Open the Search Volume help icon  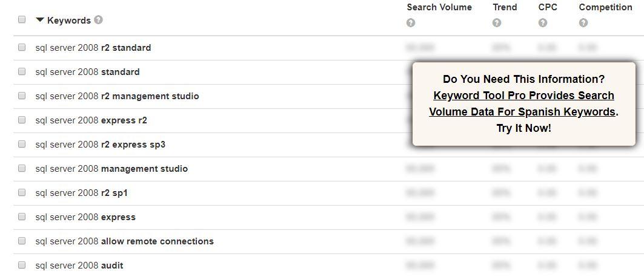411,23
